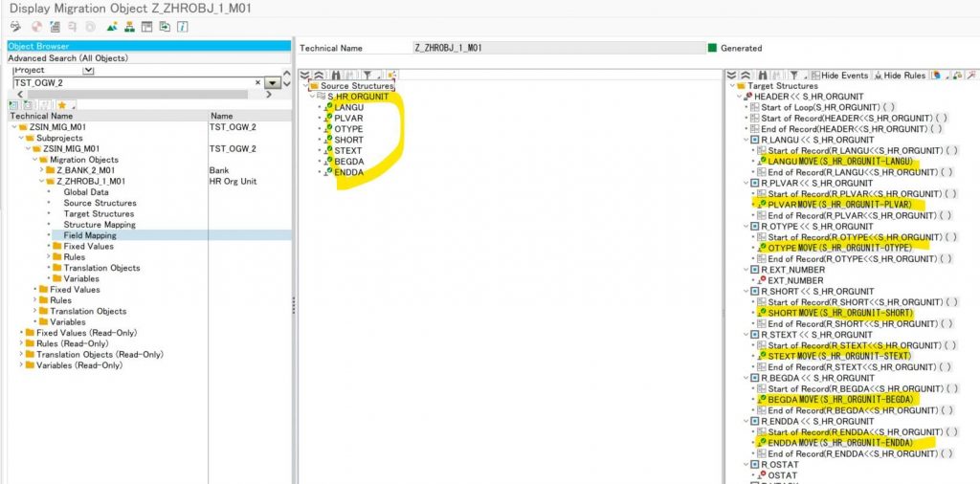
Task: Click the orange highlight icon in Source pane toolbar
Action: point(391,75)
